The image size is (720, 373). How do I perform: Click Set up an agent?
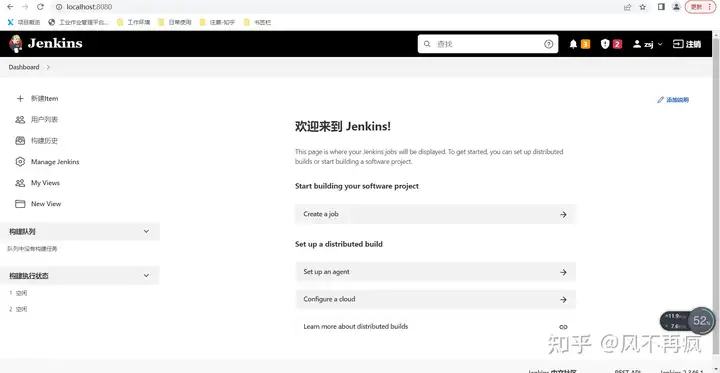(x=435, y=272)
